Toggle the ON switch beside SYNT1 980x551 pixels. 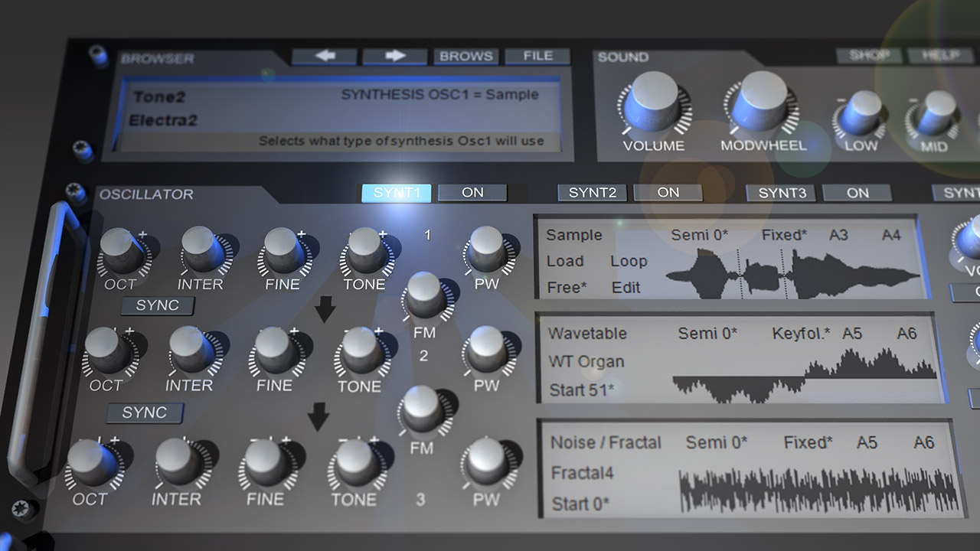[472, 193]
